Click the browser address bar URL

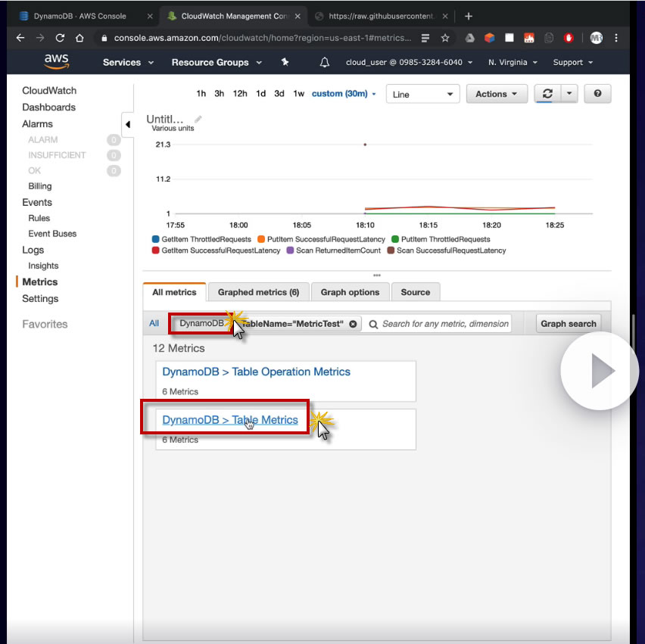coord(263,38)
